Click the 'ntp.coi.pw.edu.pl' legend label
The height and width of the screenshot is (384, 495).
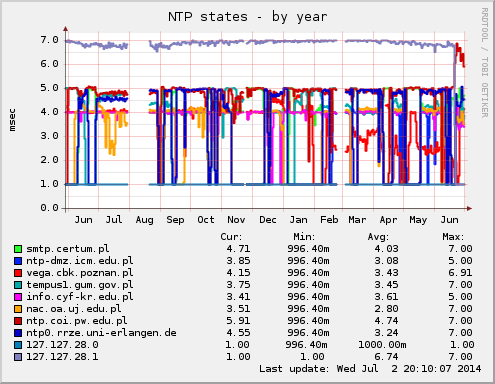[x=77, y=321]
